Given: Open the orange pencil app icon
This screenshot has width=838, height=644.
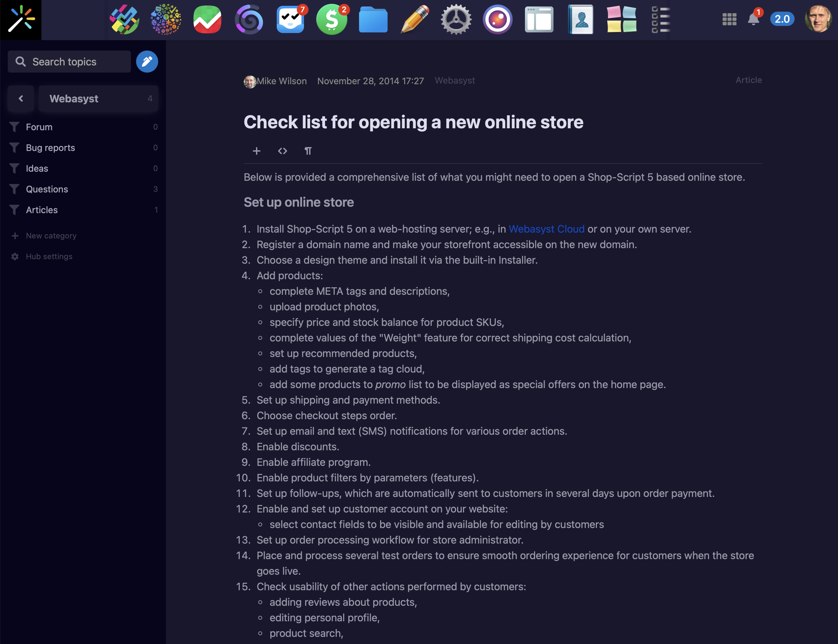Looking at the screenshot, I should (415, 19).
